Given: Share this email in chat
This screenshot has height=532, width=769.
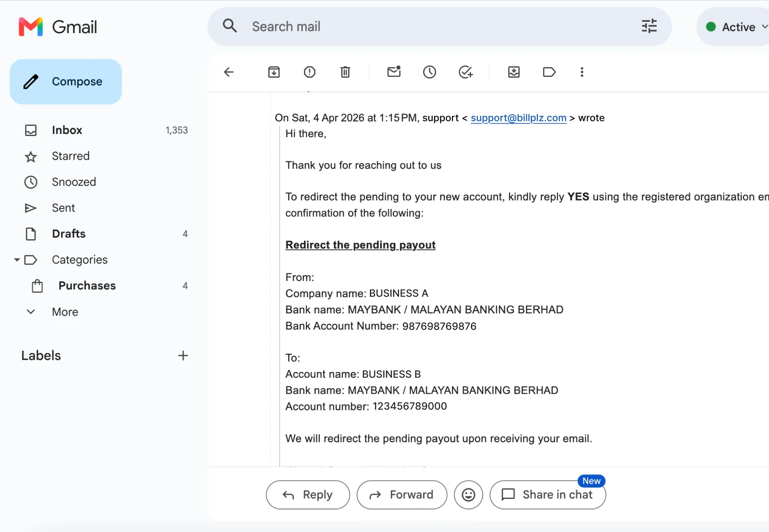Looking at the screenshot, I should coord(548,495).
